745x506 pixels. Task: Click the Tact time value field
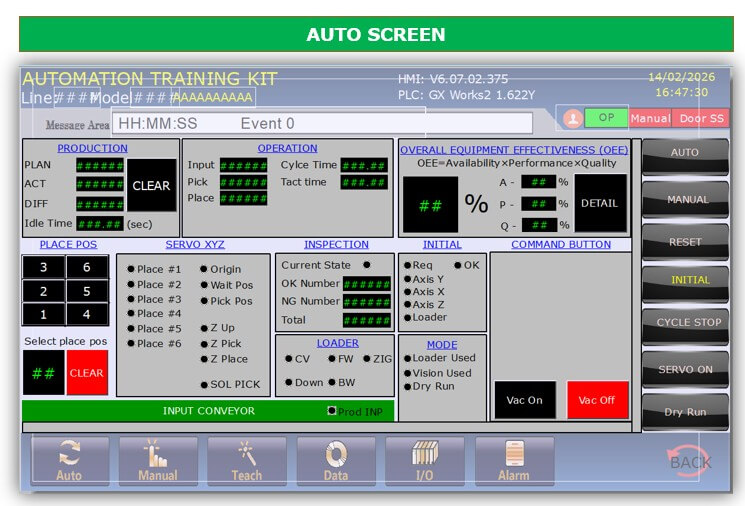364,182
